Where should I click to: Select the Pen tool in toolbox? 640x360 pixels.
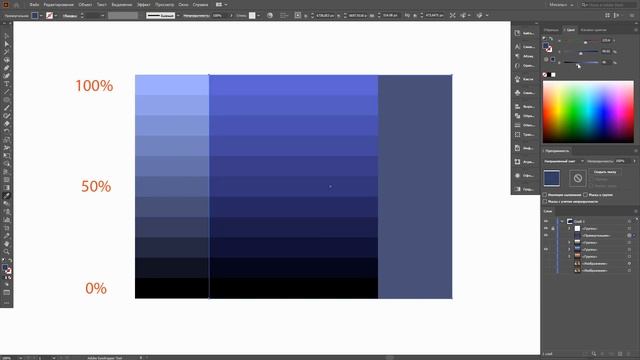click(x=7, y=68)
